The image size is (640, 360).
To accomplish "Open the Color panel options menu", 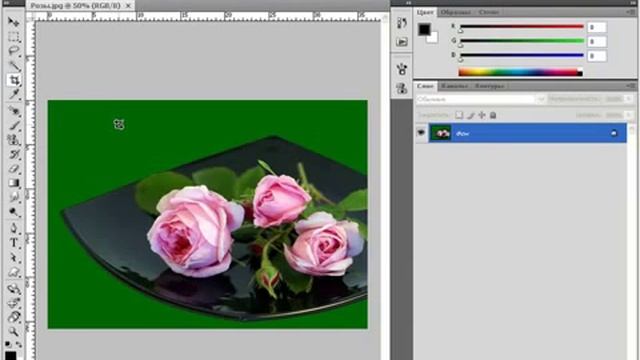I will [631, 12].
